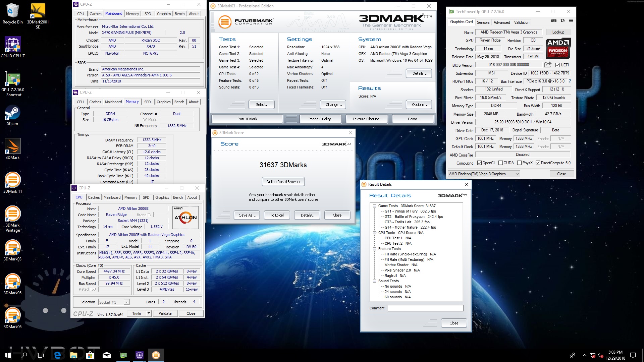This screenshot has width=644, height=362.
Task: Click in Result Details Comment field
Action: (x=425, y=308)
